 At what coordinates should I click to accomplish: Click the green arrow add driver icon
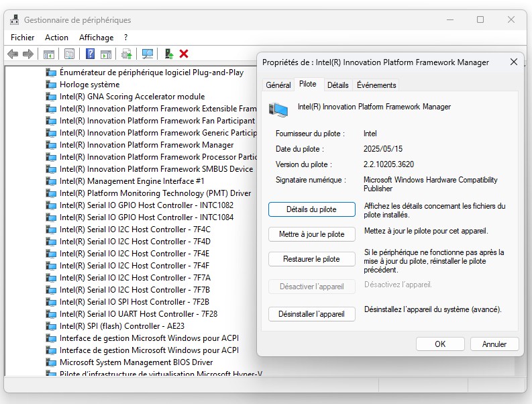click(x=168, y=54)
